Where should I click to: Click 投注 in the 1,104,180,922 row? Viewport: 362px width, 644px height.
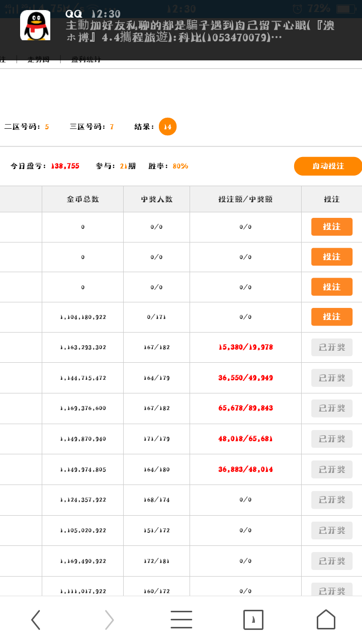pos(331,317)
